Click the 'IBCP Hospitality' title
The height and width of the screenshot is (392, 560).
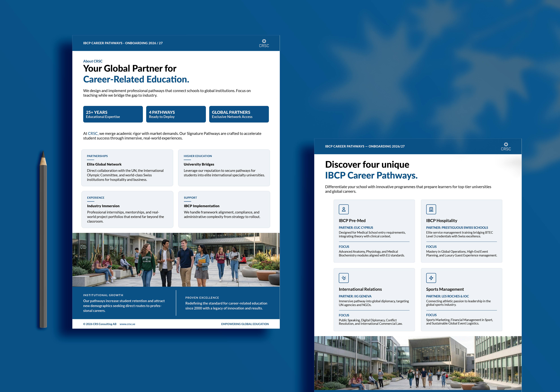click(442, 221)
